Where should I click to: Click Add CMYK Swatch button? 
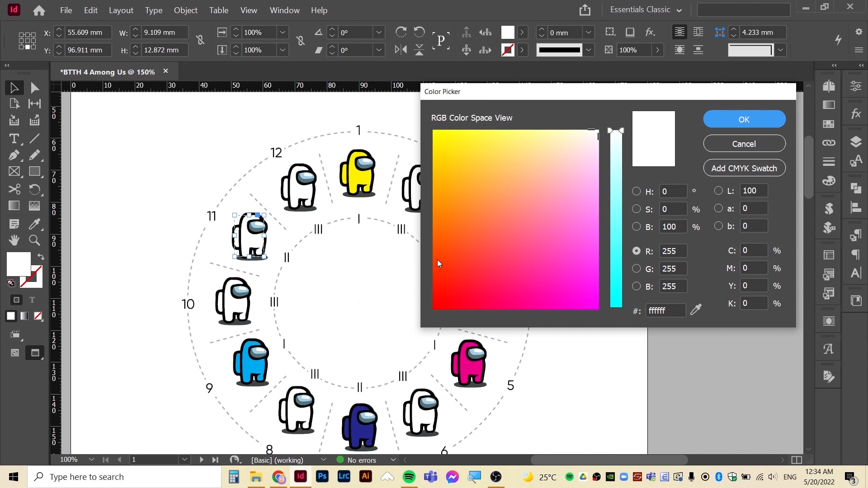click(x=744, y=168)
